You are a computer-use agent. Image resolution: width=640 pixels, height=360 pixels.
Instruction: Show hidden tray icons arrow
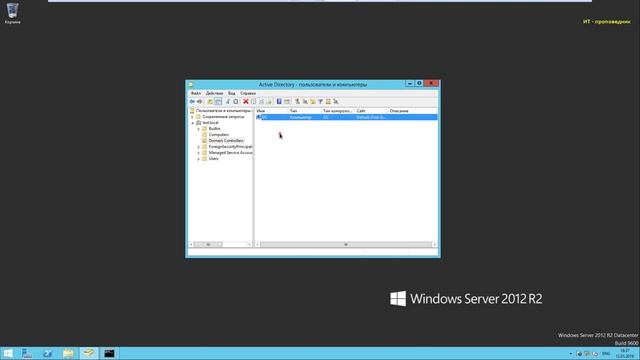(571, 354)
